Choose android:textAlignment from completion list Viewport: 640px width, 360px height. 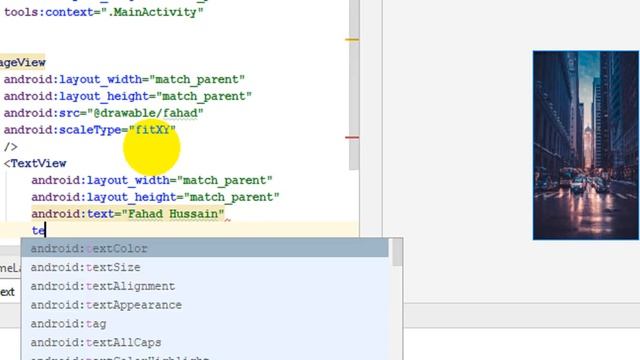point(205,286)
